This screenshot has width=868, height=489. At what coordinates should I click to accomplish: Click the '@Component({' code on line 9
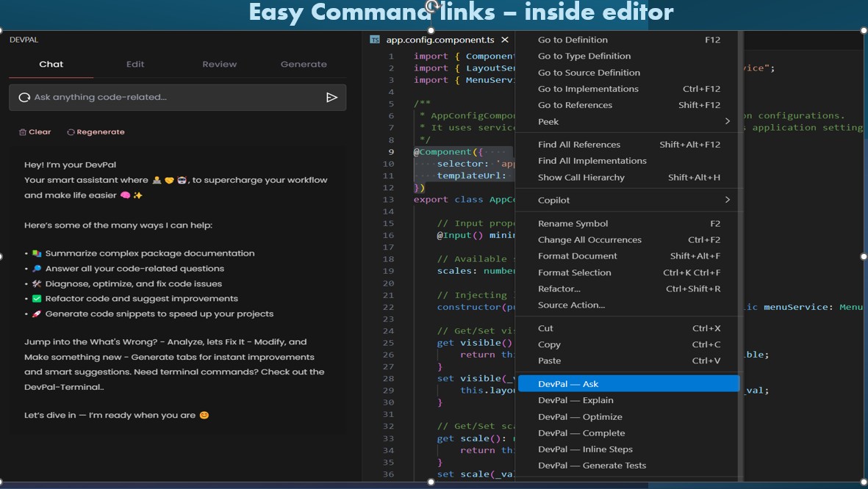448,151
